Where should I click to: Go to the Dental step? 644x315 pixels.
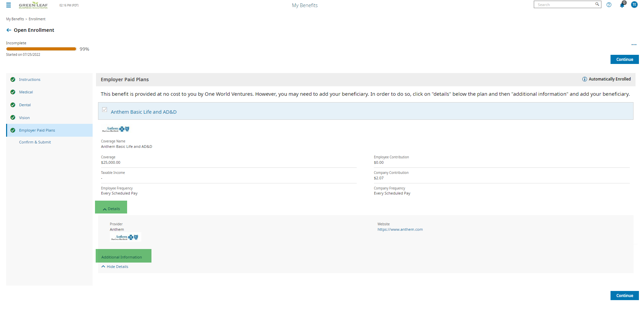click(25, 105)
